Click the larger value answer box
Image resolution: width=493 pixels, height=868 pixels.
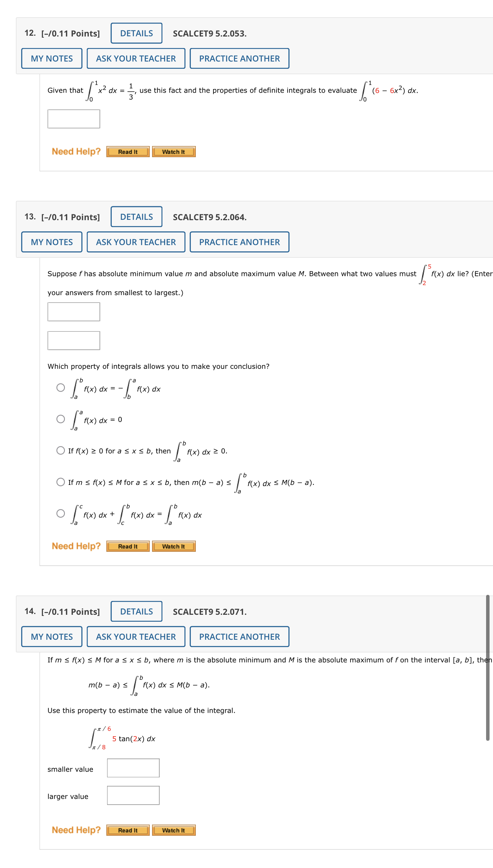(x=133, y=796)
